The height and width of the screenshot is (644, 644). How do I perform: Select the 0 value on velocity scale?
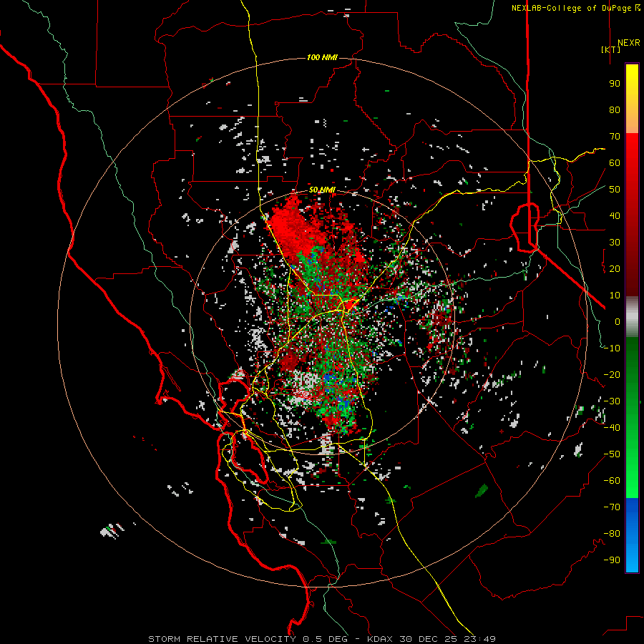pos(618,322)
